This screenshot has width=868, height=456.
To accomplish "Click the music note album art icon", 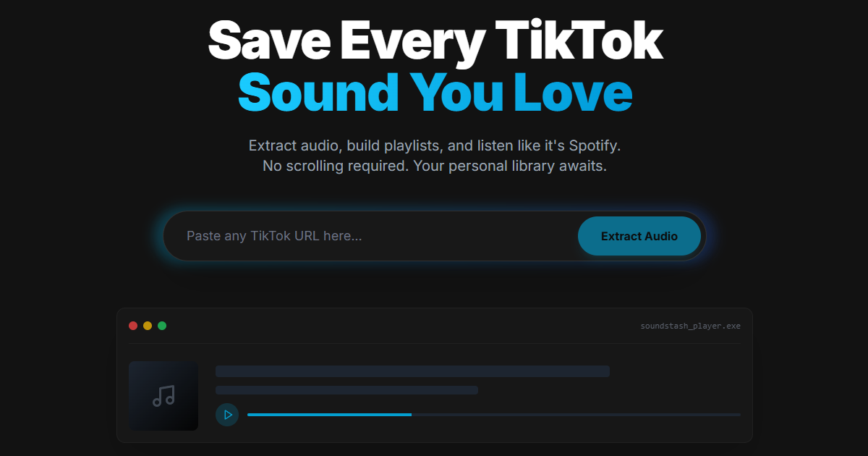I will click(163, 396).
